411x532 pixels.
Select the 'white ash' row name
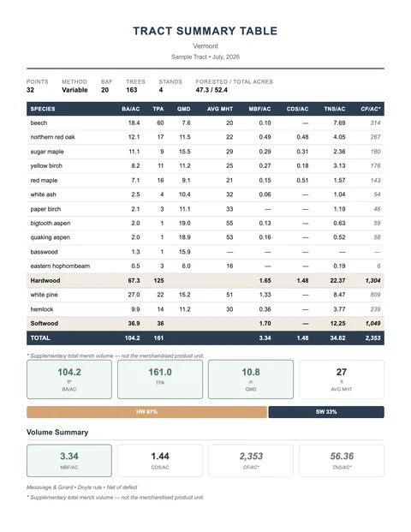tap(43, 194)
